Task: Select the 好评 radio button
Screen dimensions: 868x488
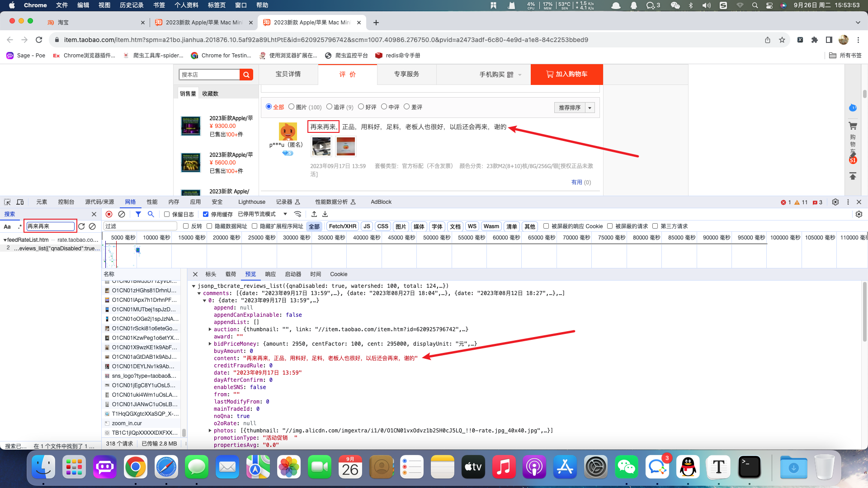Action: coord(361,107)
